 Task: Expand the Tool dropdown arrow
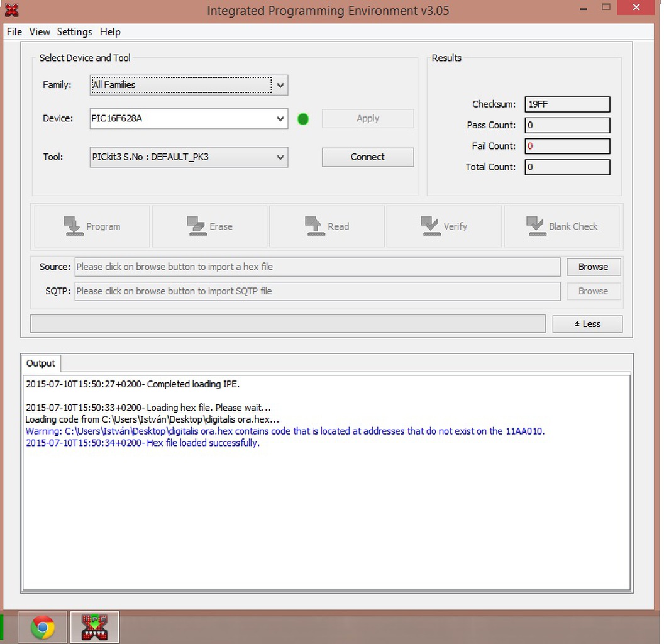click(x=280, y=157)
